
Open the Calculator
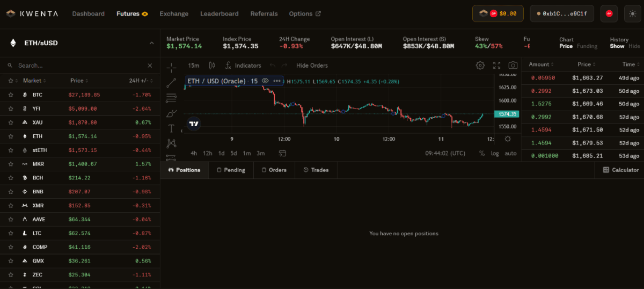click(x=621, y=170)
